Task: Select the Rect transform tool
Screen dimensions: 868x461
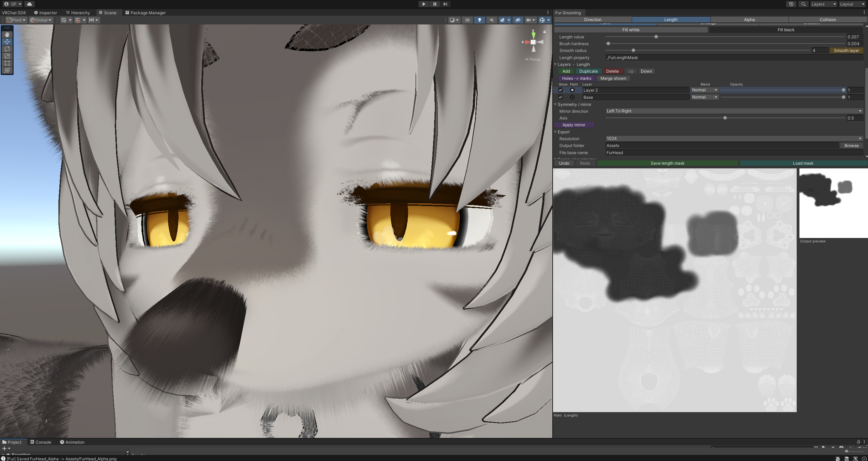Action: pos(7,63)
